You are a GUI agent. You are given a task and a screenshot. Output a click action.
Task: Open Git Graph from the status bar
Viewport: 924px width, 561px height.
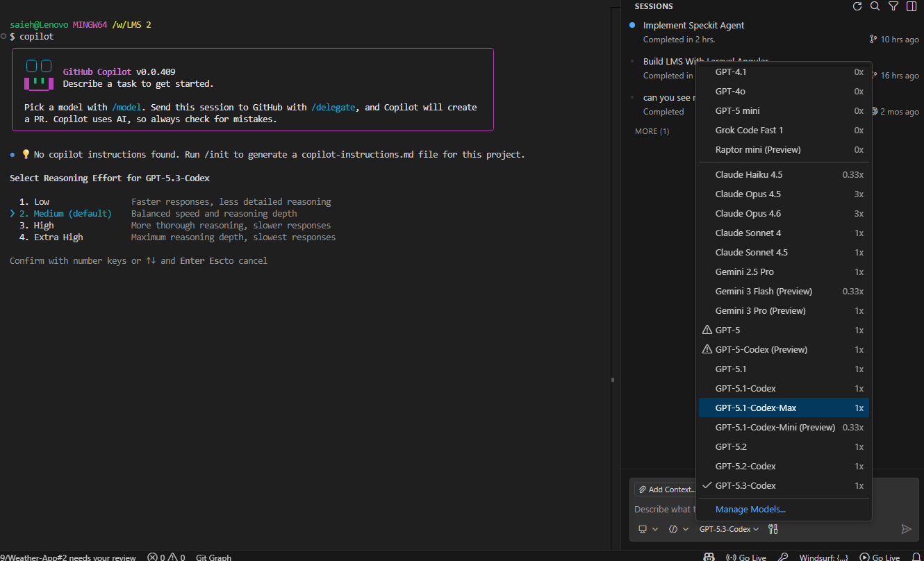pos(213,556)
